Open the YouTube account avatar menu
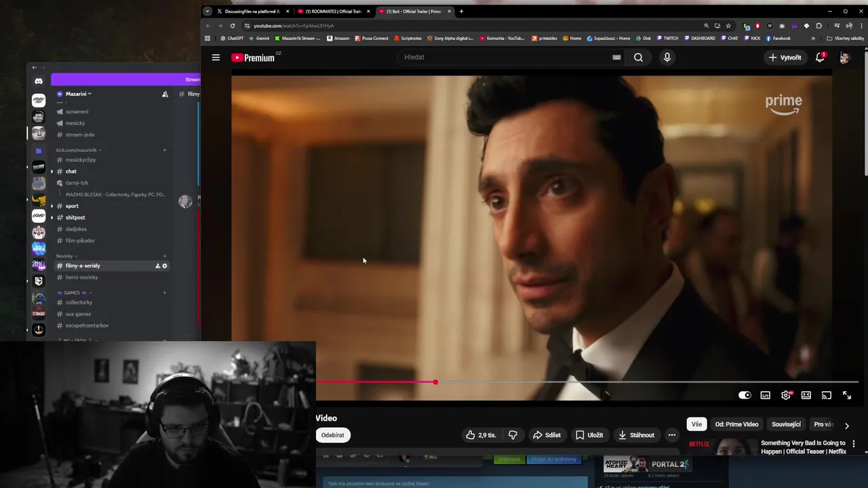868x488 pixels. click(845, 58)
